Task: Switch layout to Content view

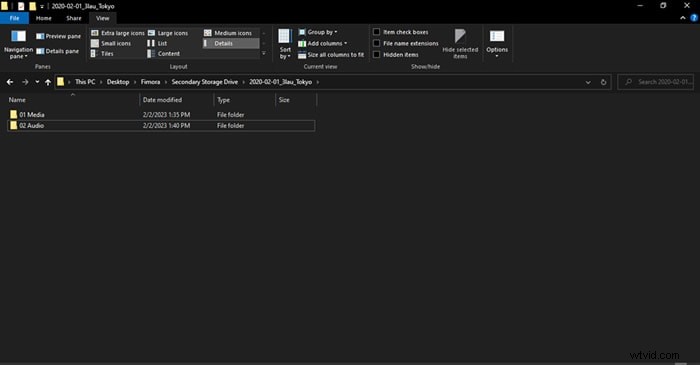Action: coord(163,54)
